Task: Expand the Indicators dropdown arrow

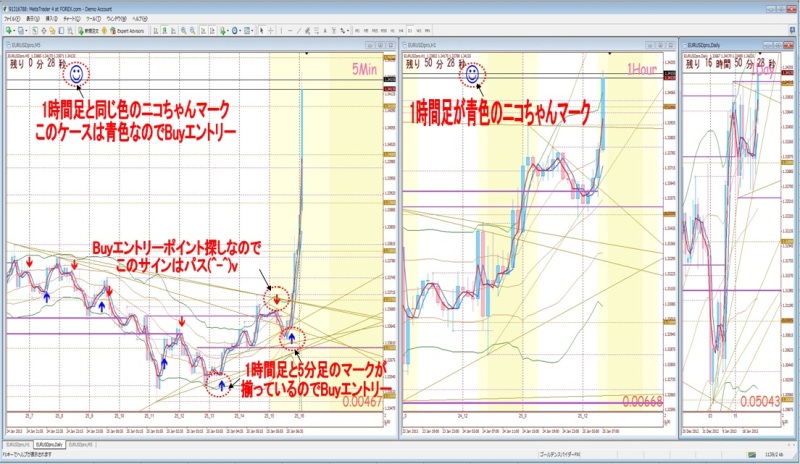Action: pos(228,31)
